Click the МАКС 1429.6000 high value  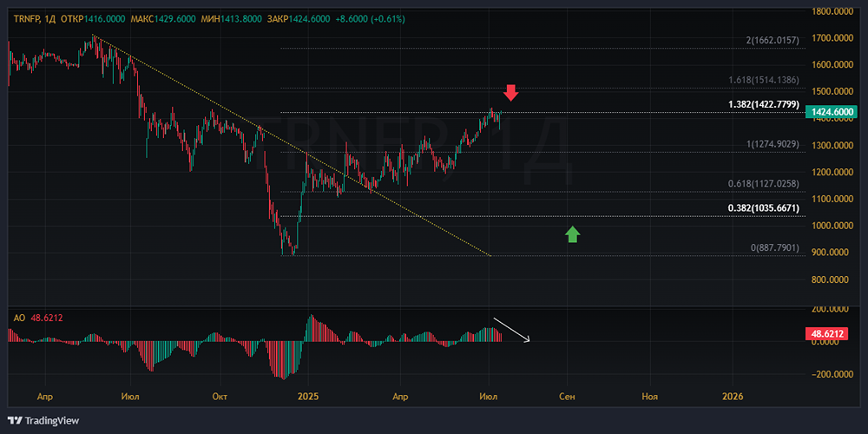(x=163, y=19)
